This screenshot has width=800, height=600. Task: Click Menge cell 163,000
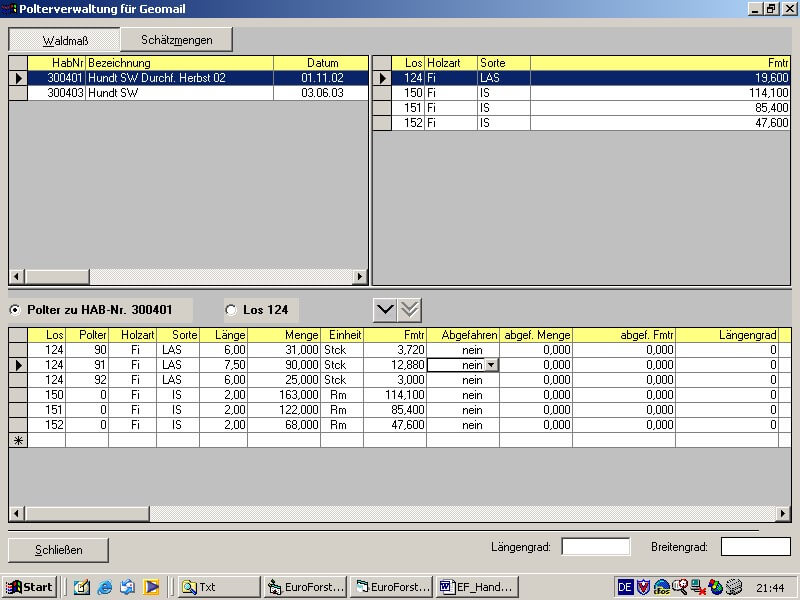click(284, 395)
